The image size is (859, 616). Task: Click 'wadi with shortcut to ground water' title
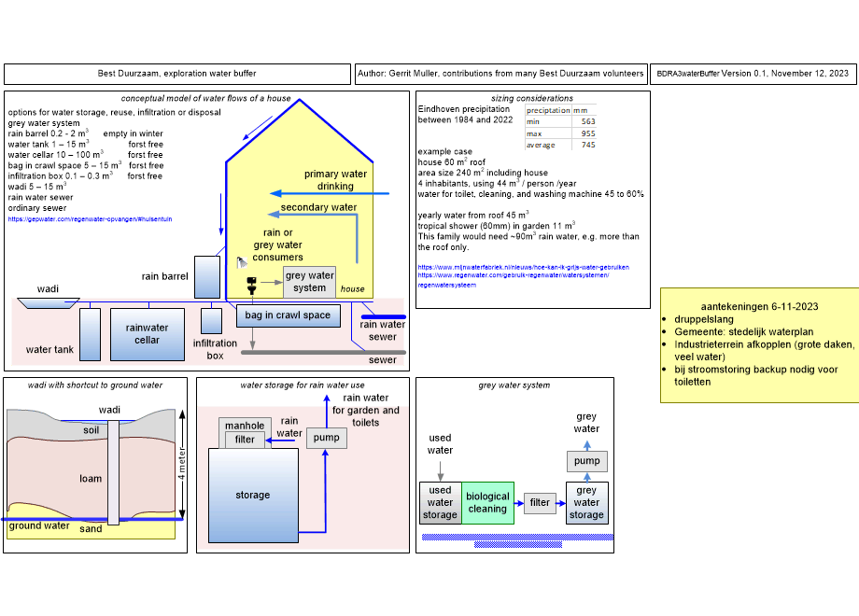pos(95,385)
